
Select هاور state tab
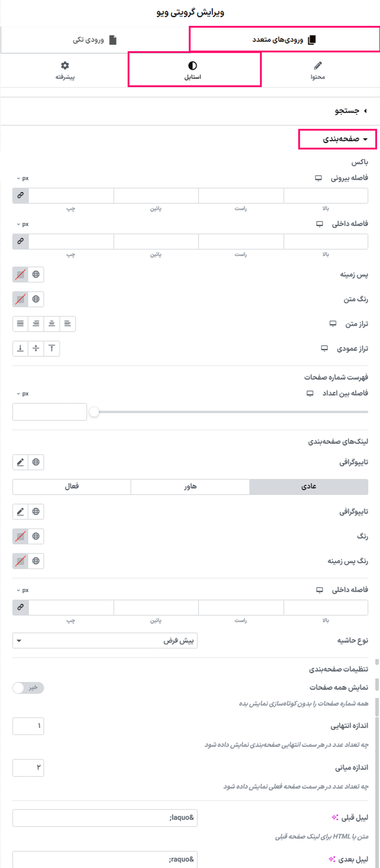click(190, 486)
